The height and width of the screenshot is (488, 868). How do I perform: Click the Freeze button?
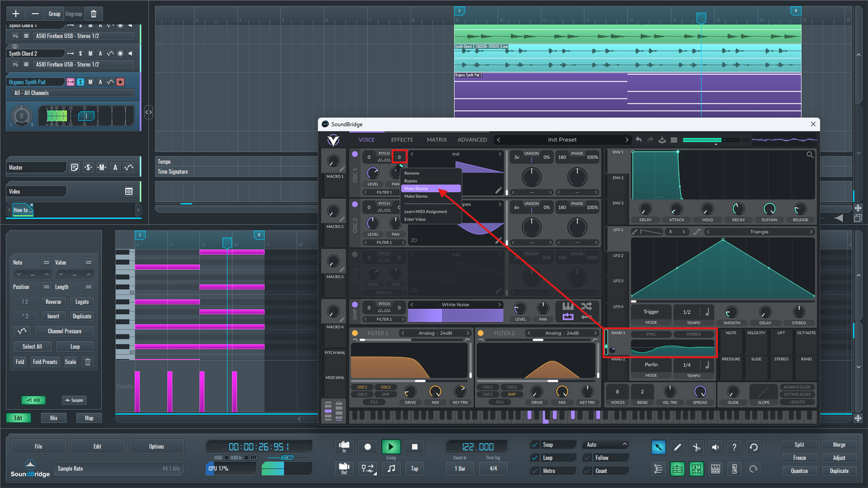coord(799,458)
